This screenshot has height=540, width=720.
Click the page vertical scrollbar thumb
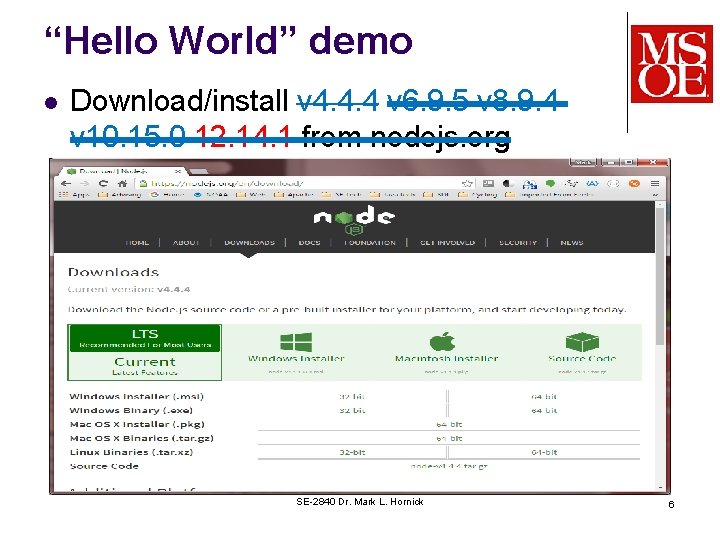pos(660,278)
